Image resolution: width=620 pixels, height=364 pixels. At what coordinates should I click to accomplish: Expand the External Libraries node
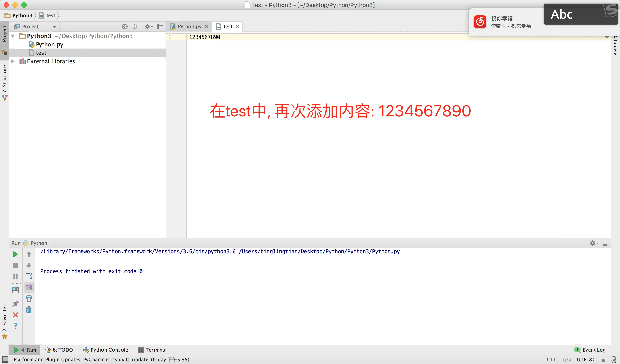(13, 61)
